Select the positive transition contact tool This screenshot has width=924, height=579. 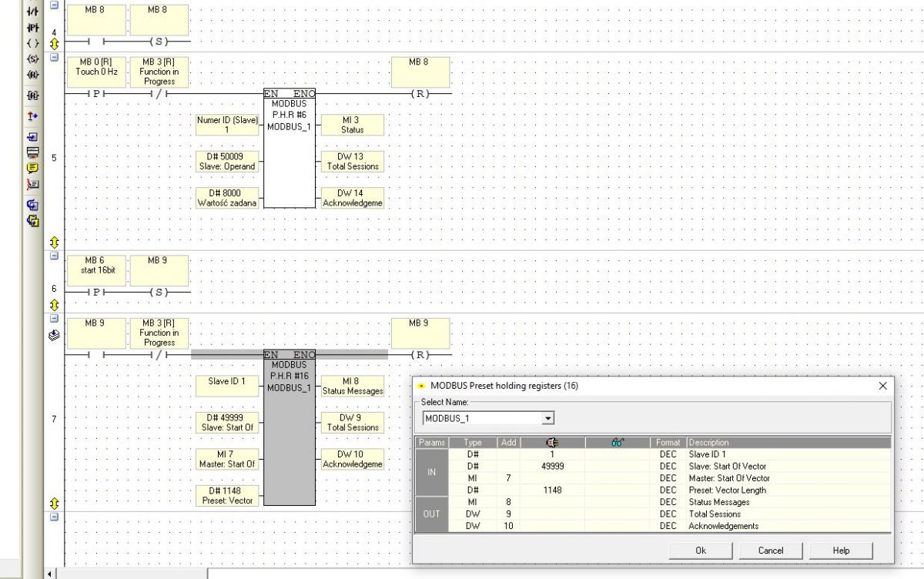[x=32, y=26]
